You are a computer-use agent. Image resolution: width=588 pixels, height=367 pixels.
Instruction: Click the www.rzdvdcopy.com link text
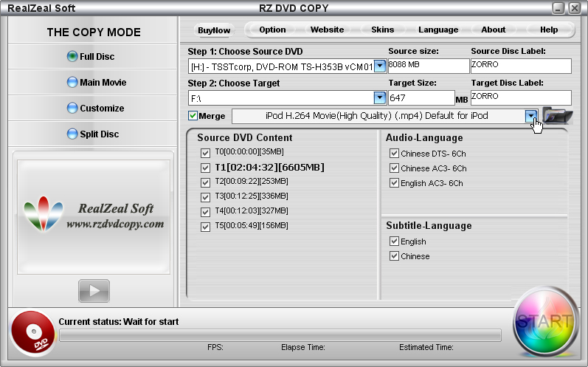115,224
